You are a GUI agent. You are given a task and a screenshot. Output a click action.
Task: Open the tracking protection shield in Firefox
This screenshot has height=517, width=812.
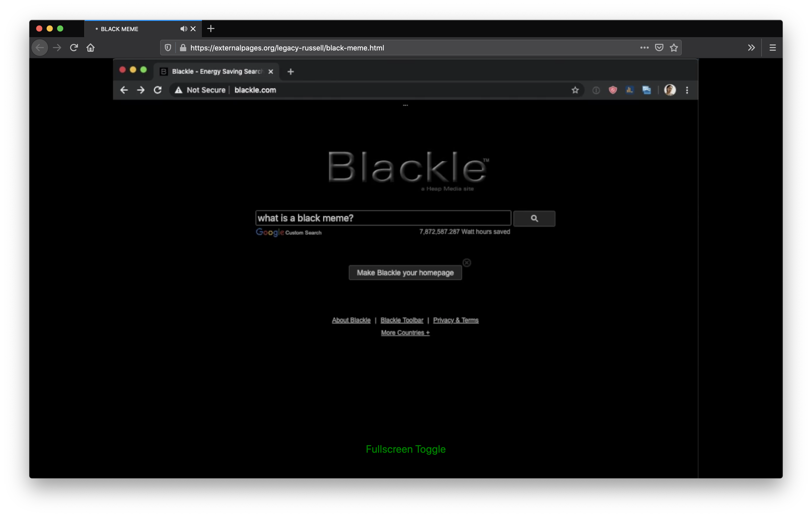168,48
